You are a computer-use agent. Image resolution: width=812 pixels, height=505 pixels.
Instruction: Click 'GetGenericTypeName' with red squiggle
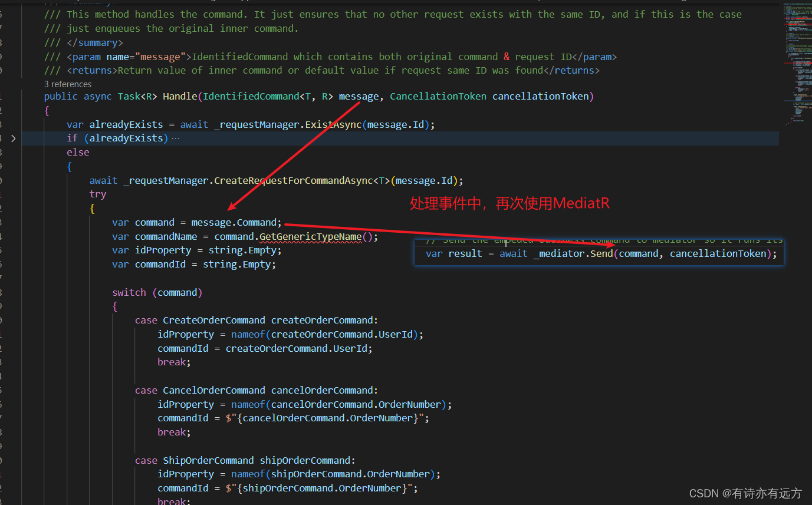tap(311, 237)
